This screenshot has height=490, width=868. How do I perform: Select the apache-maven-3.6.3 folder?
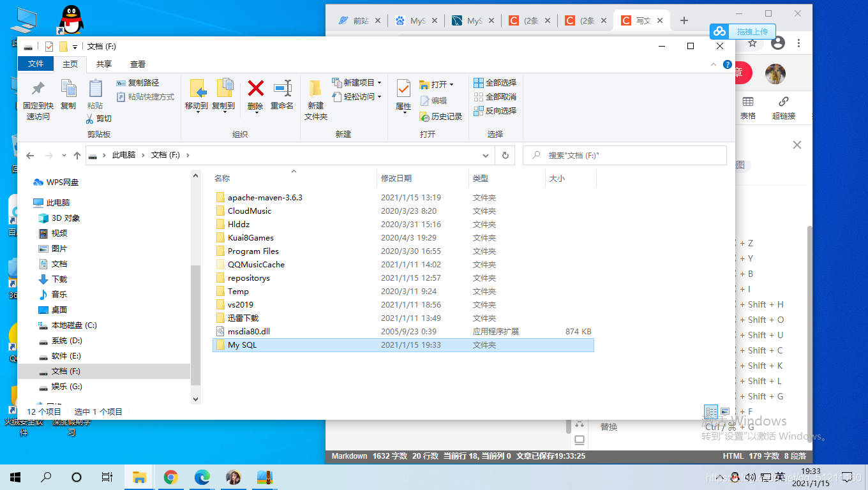point(265,198)
